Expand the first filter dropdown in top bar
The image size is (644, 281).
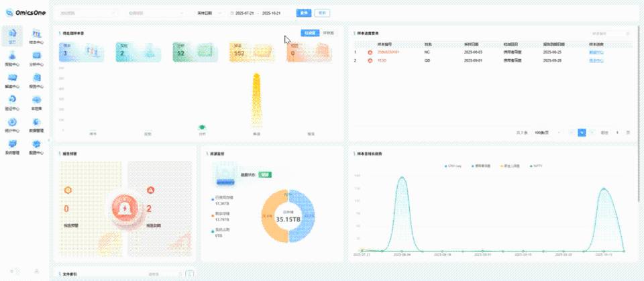click(89, 13)
